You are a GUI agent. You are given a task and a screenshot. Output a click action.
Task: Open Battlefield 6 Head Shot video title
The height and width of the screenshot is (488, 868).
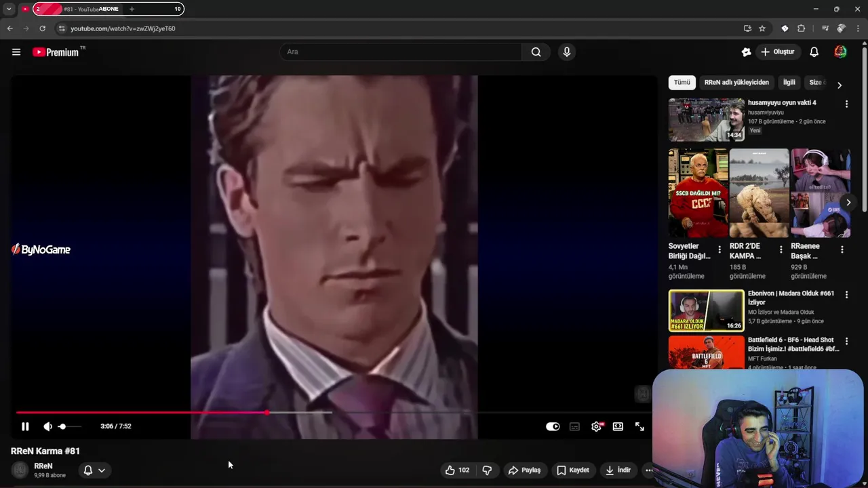click(793, 344)
